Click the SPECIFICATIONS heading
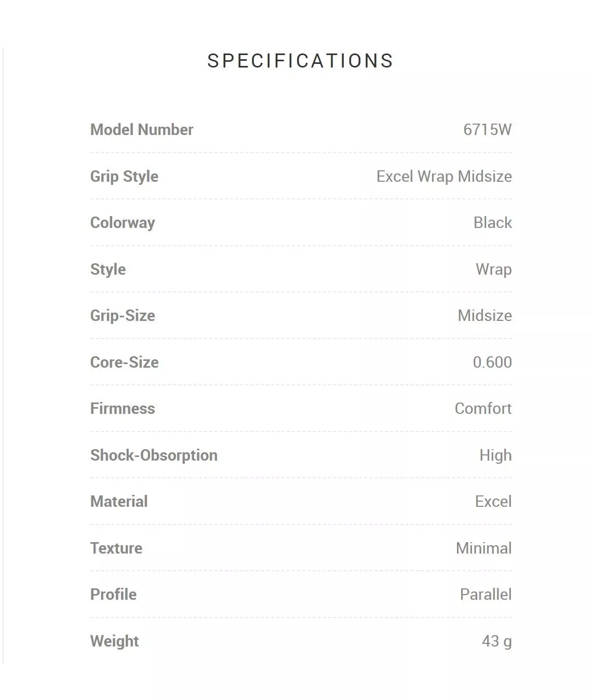The image size is (593, 700). coord(300,61)
